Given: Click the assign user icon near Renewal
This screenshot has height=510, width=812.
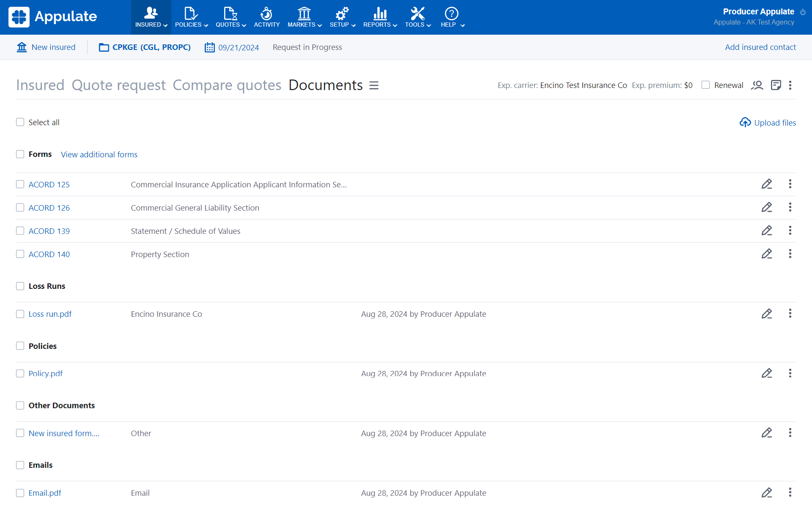Looking at the screenshot, I should click(x=757, y=85).
